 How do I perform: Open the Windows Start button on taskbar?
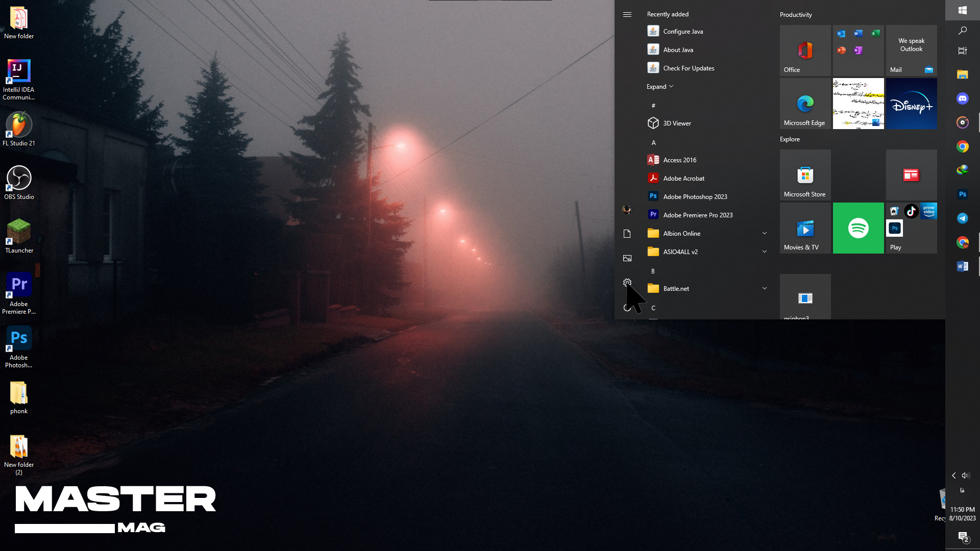pyautogui.click(x=962, y=10)
